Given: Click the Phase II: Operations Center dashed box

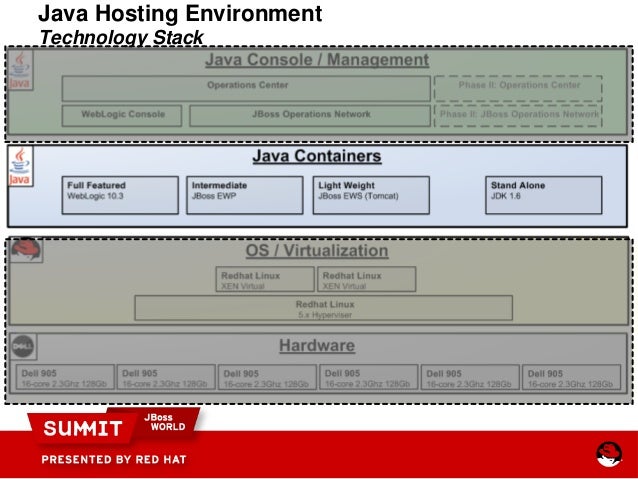Looking at the screenshot, I should 518,88.
